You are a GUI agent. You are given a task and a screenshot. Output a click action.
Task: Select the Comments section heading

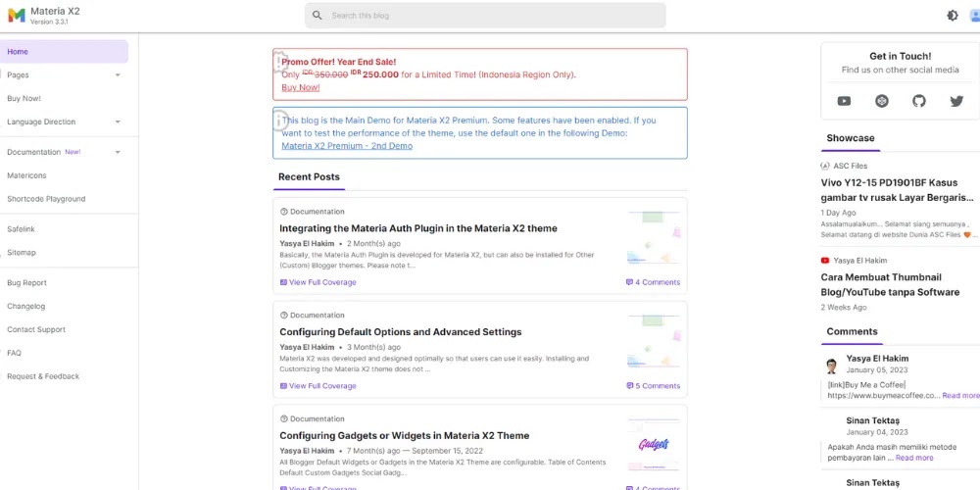(852, 332)
